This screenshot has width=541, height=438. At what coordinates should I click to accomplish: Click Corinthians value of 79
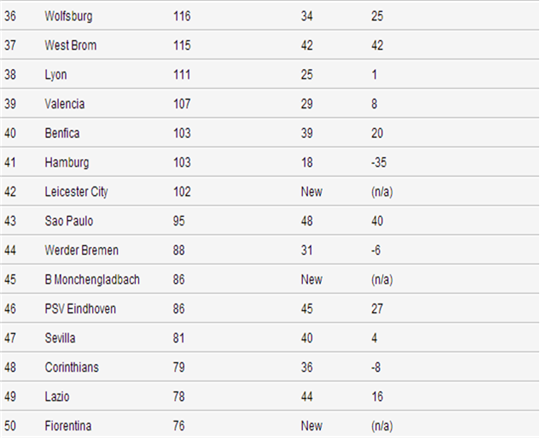(x=179, y=367)
